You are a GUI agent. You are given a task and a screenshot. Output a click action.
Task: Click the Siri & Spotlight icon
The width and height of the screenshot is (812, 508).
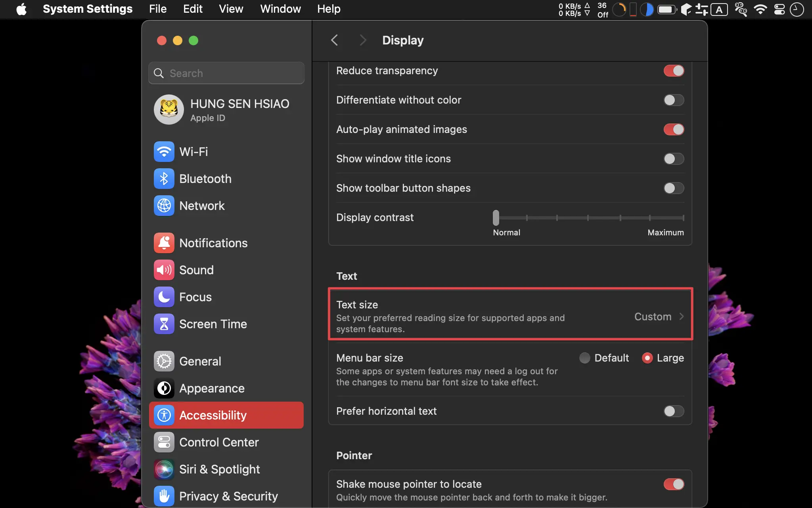click(x=164, y=469)
